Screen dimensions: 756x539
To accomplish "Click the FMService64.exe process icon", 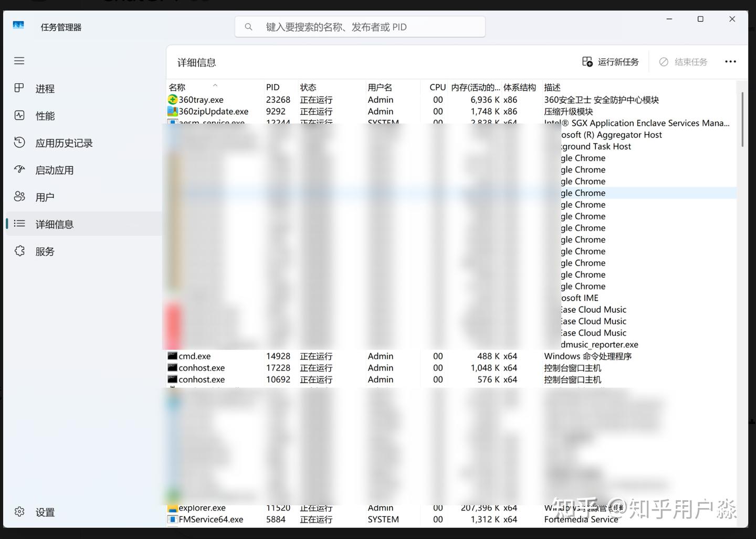I will click(172, 519).
